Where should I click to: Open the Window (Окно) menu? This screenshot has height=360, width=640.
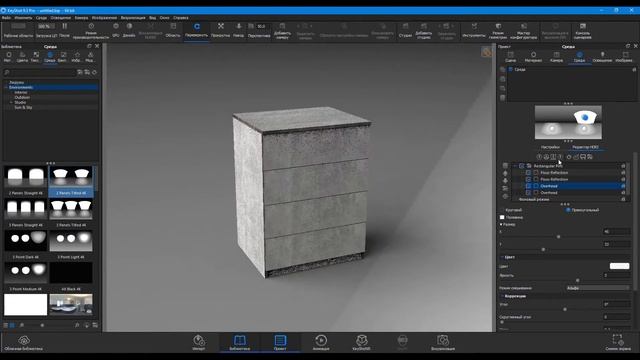coord(164,18)
